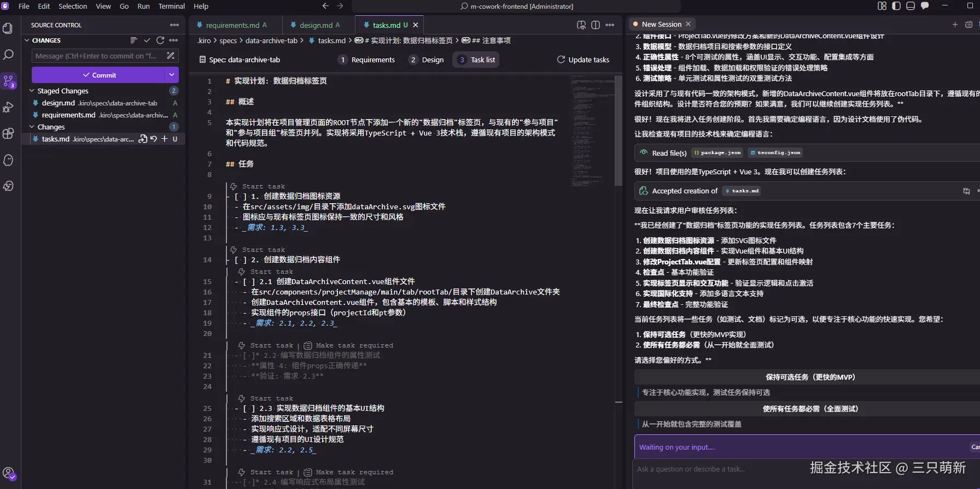Close the tasks.md editor tab
Screen dimensions: 980x489
tap(416, 25)
